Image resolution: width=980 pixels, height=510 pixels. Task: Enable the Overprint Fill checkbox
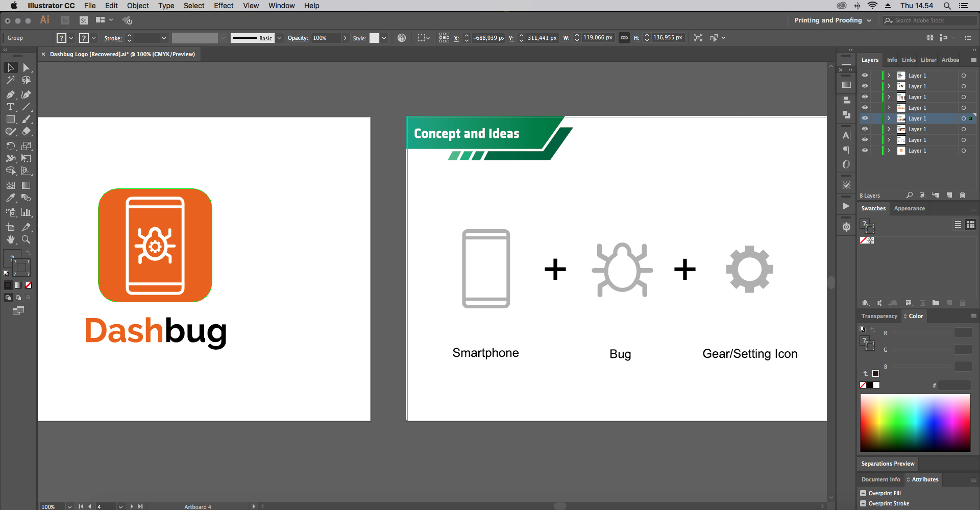[x=863, y=493]
